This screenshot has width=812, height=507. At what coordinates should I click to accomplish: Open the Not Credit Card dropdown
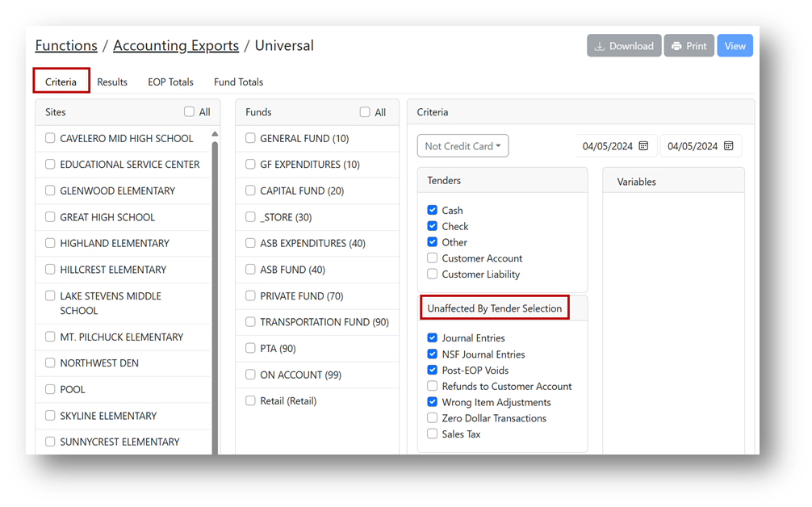463,146
